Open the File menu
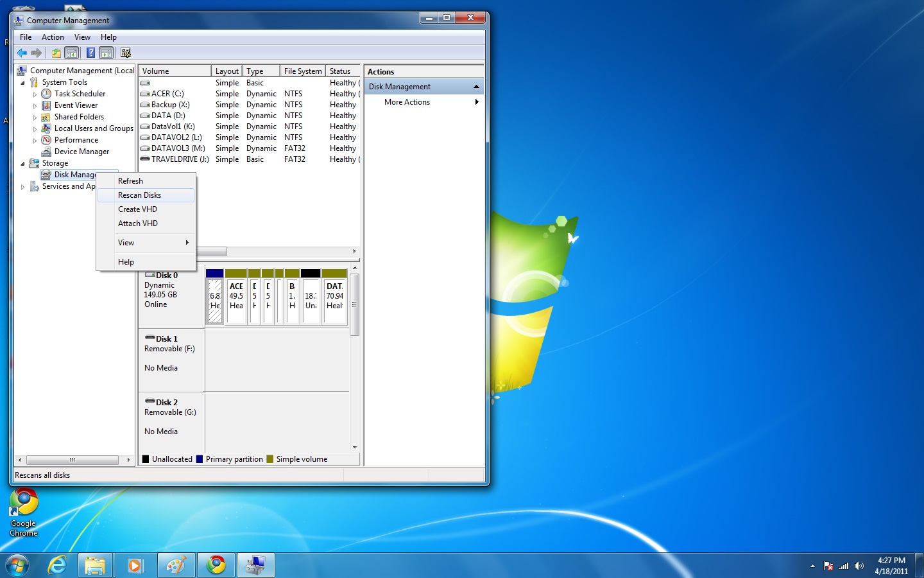The width and height of the screenshot is (924, 578). click(26, 37)
